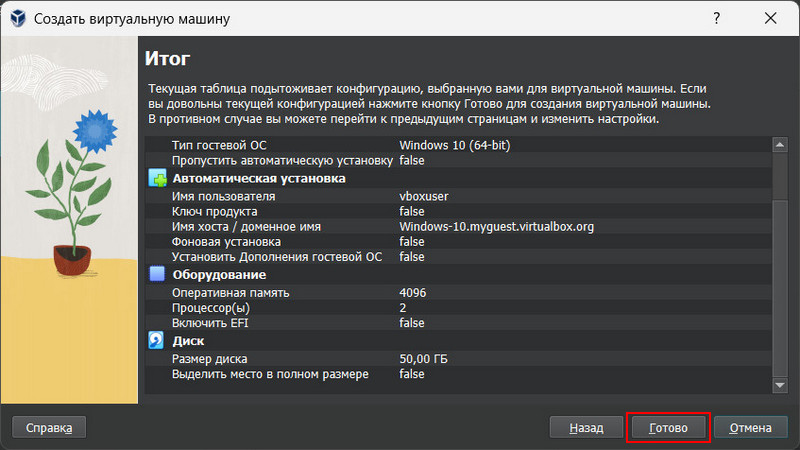This screenshot has height=450, width=800.
Task: Select the Фоновая установка row
Action: tap(458, 241)
